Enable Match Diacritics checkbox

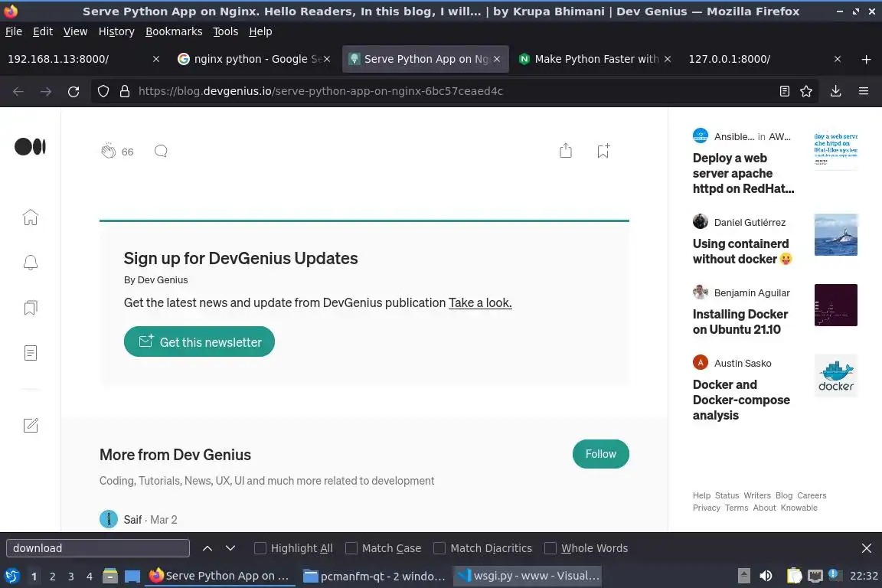click(439, 548)
